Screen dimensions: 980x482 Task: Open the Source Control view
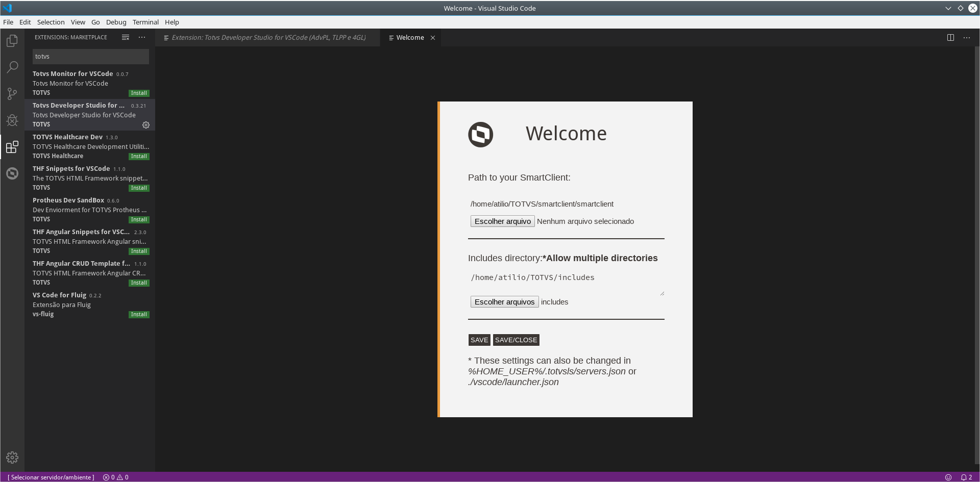coord(12,94)
